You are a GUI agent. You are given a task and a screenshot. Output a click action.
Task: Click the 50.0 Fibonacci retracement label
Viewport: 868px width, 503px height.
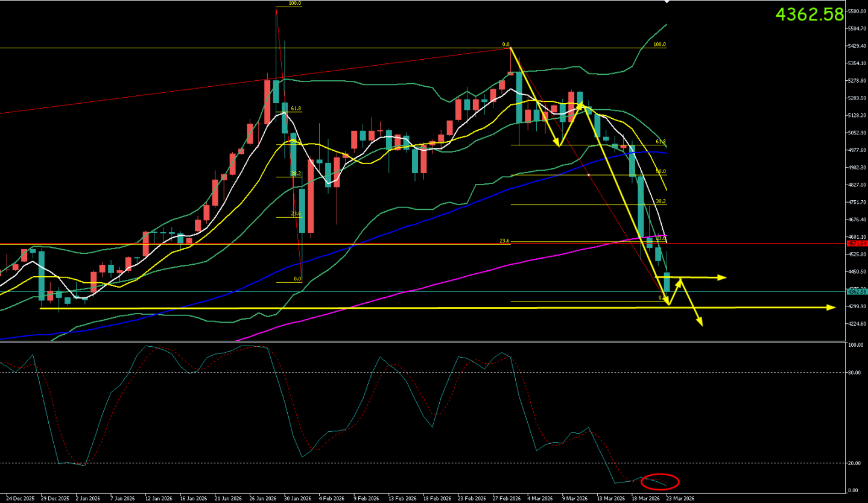click(x=661, y=172)
